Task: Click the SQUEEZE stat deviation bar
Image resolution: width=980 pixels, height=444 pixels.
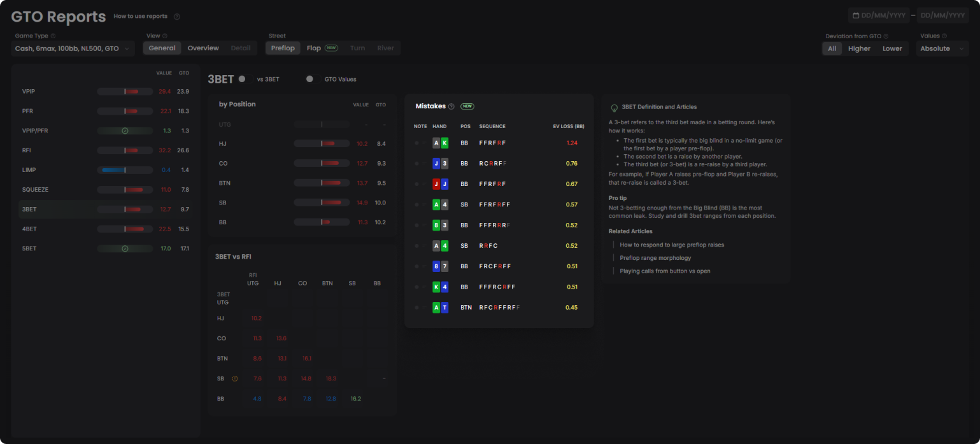Action: [x=125, y=190]
